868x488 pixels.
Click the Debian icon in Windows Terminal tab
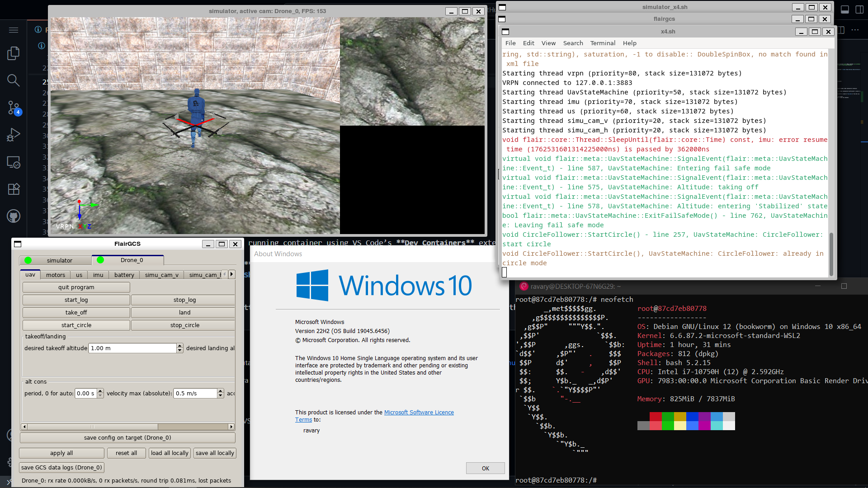pyautogui.click(x=524, y=286)
